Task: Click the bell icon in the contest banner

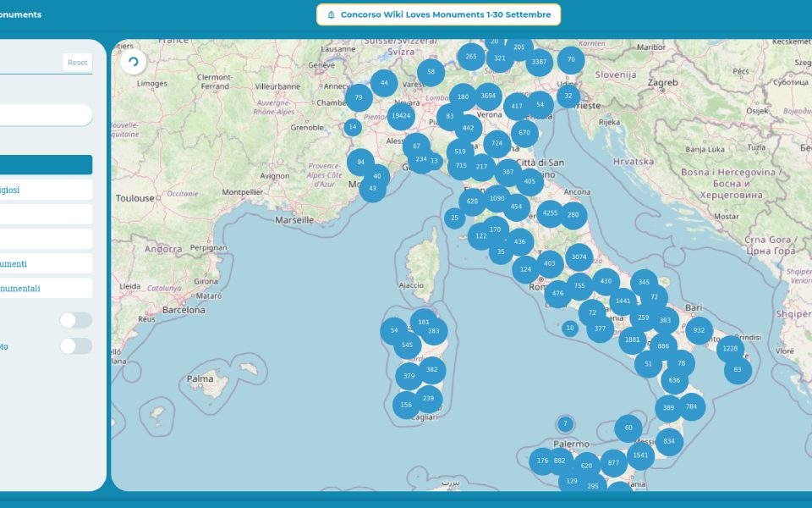Action: [332, 15]
